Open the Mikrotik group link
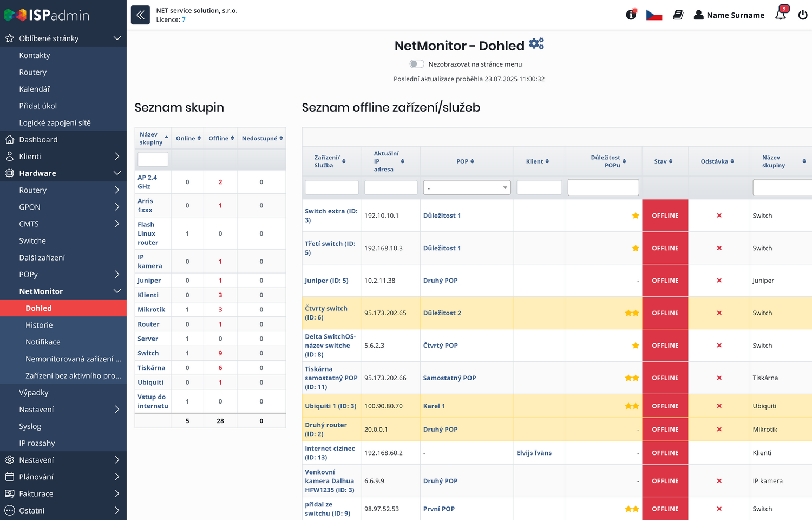This screenshot has width=812, height=520. tap(151, 309)
